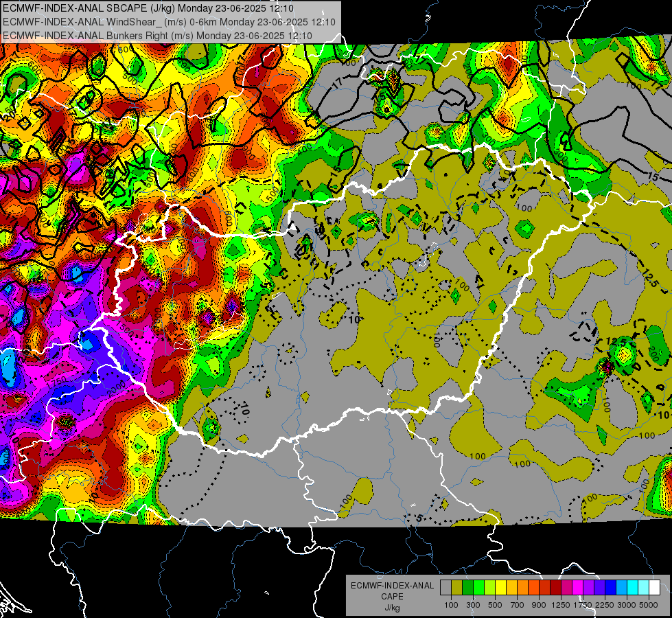Image resolution: width=672 pixels, height=618 pixels.
Task: Click the pale cyan legend swatch
Action: [x=644, y=588]
